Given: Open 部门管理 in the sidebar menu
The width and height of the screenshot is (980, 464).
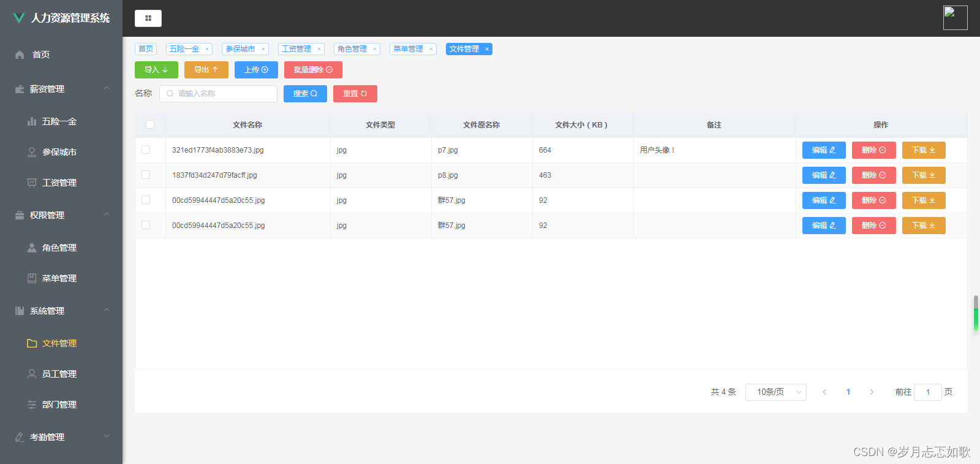Looking at the screenshot, I should [x=61, y=405].
